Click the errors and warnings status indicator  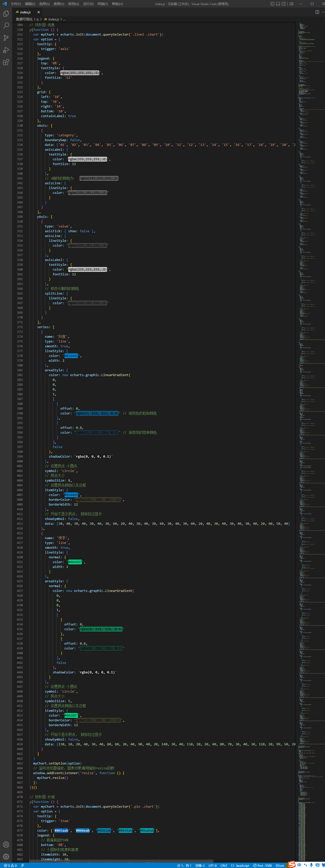coord(10,865)
